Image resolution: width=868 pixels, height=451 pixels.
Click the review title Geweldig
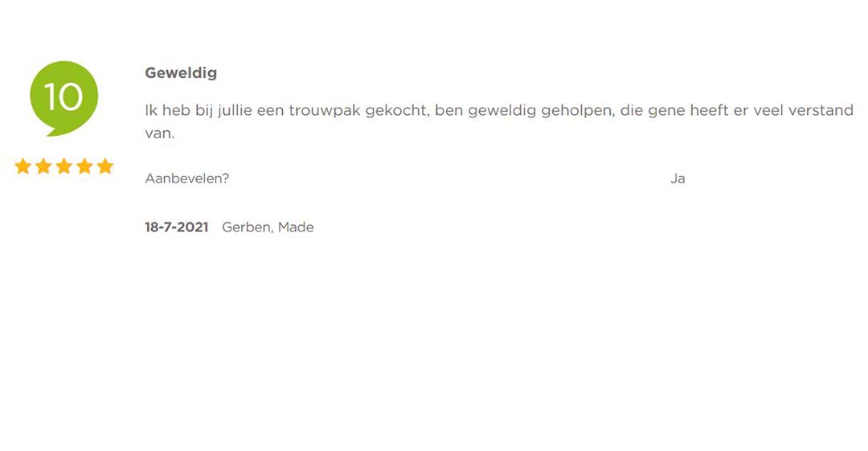[181, 73]
